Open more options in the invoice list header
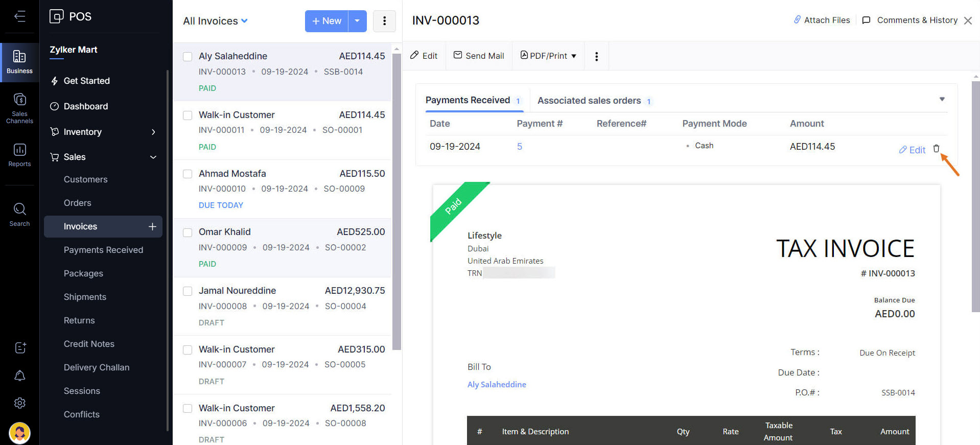 tap(384, 21)
